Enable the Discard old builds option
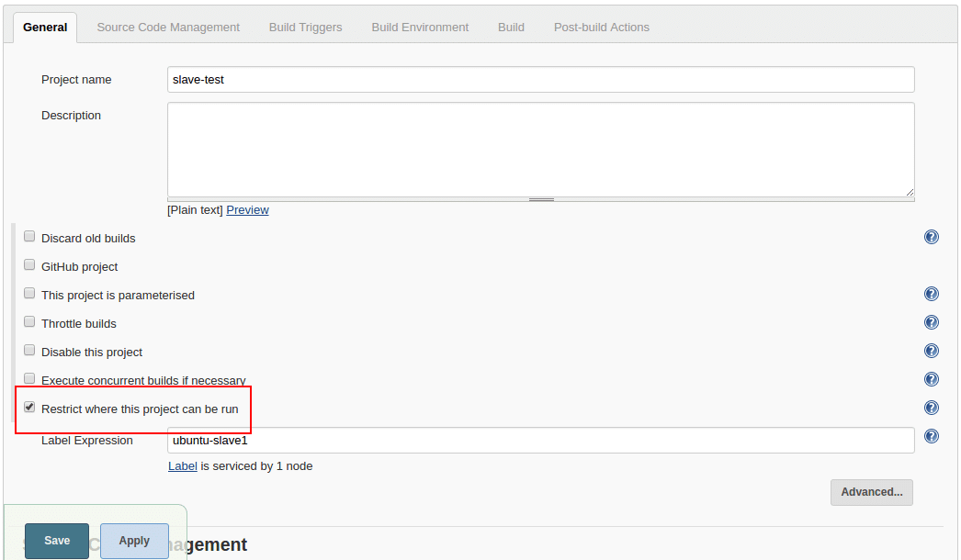The height and width of the screenshot is (560, 961). coord(28,236)
